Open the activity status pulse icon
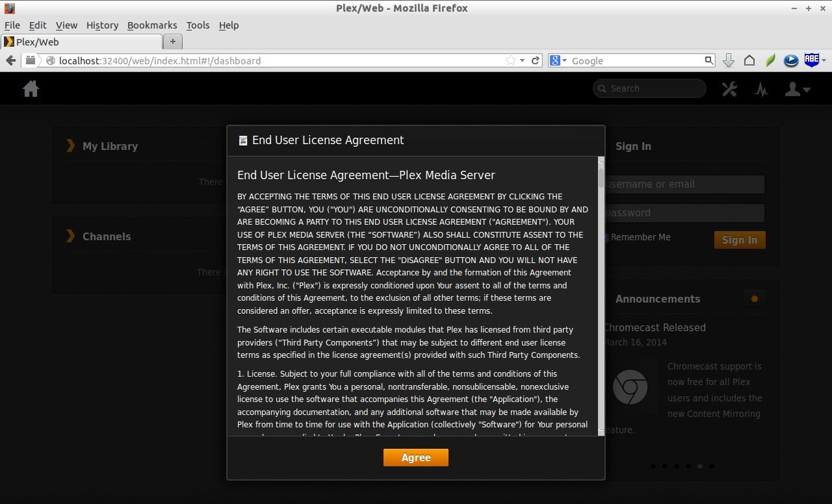Viewport: 832px width, 504px height. [x=761, y=89]
